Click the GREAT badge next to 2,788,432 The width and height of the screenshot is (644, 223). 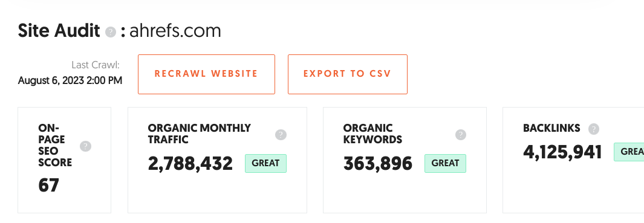pyautogui.click(x=265, y=163)
